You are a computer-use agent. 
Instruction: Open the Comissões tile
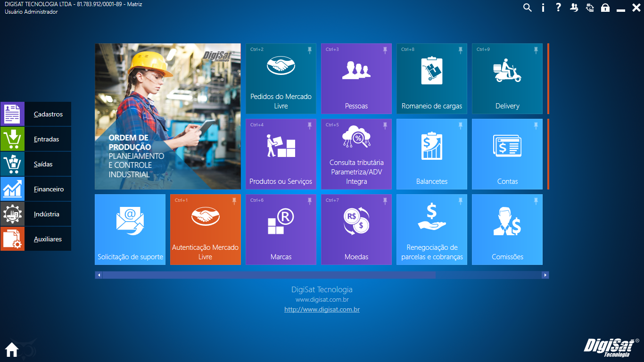click(507, 230)
